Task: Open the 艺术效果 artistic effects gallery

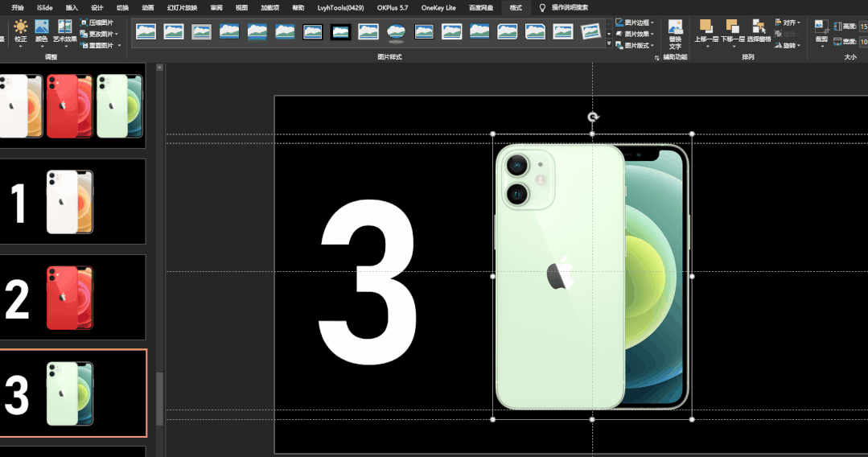Action: (x=65, y=33)
